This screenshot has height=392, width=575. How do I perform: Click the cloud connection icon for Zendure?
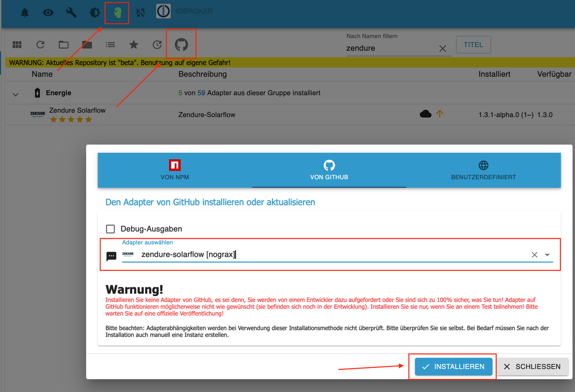pyautogui.click(x=425, y=114)
